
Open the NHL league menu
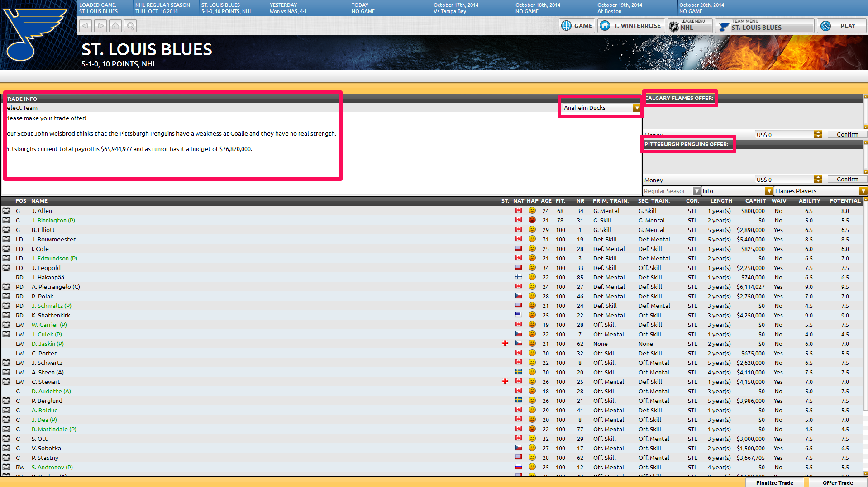tap(690, 26)
